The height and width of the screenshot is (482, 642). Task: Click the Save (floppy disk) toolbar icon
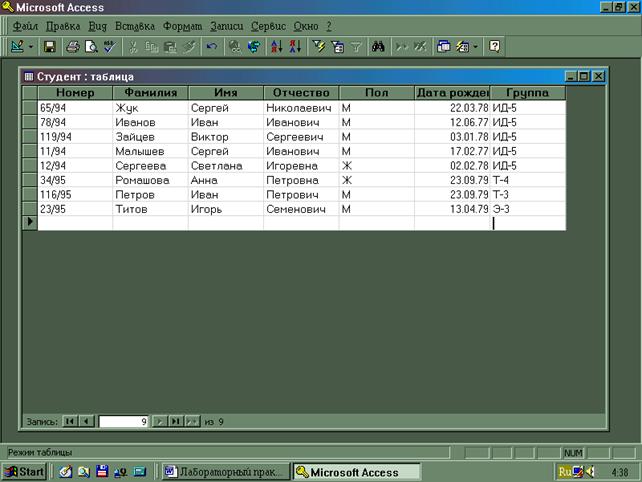click(x=50, y=46)
